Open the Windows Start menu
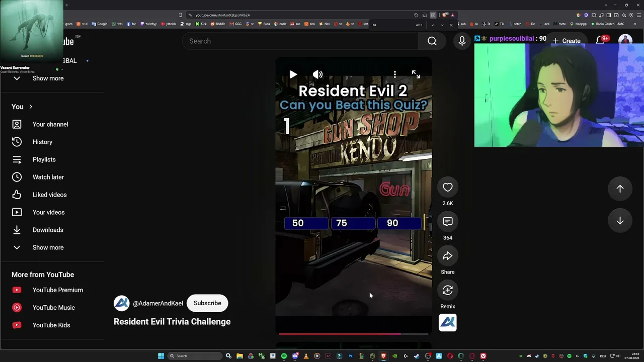This screenshot has width=644, height=362. (161, 356)
